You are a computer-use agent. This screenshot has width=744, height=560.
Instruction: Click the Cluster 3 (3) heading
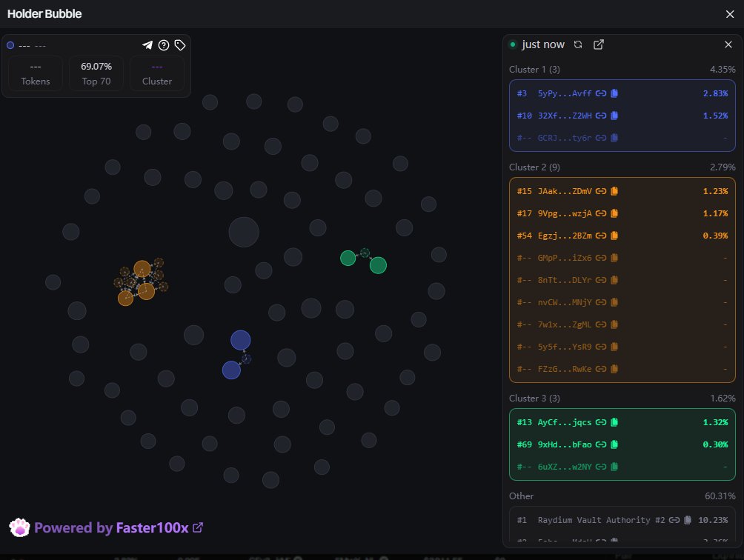pyautogui.click(x=534, y=399)
